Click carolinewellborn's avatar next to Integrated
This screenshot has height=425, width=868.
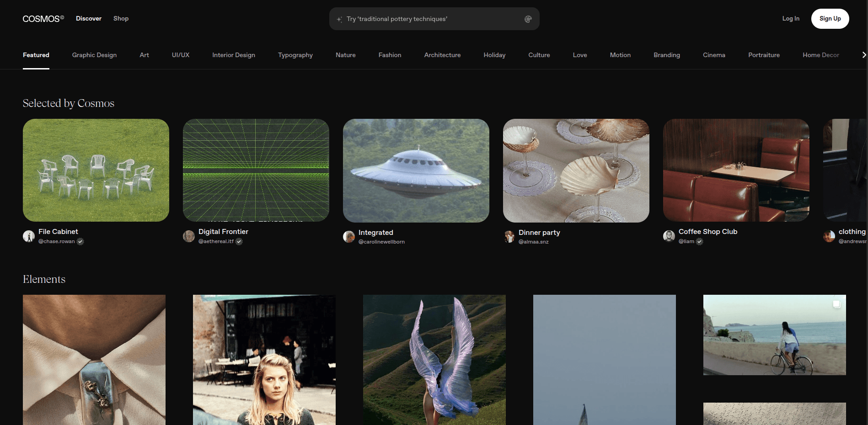(x=349, y=237)
